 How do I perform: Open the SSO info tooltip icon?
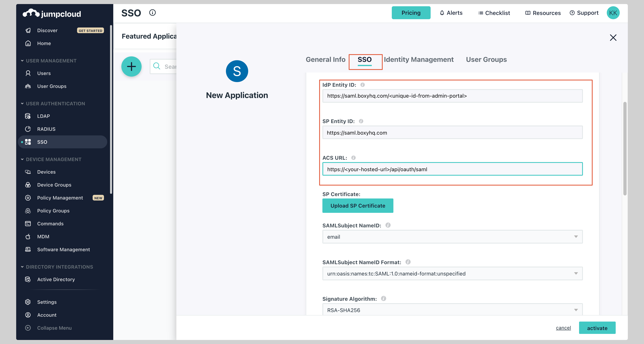coord(152,13)
